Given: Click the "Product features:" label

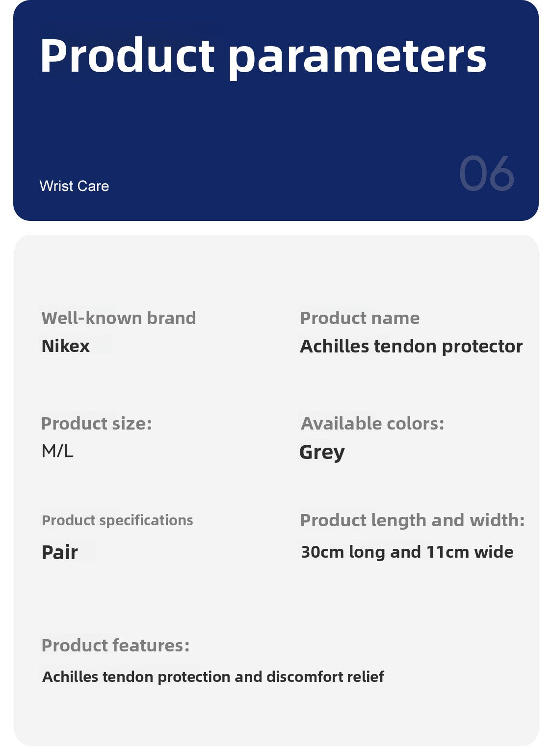Looking at the screenshot, I should coord(115,646).
